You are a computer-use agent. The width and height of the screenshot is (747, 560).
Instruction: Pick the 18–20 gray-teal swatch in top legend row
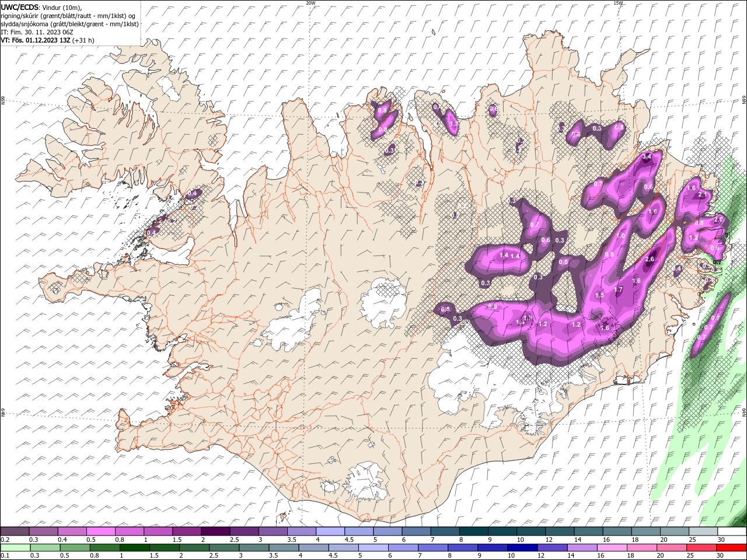click(645, 531)
